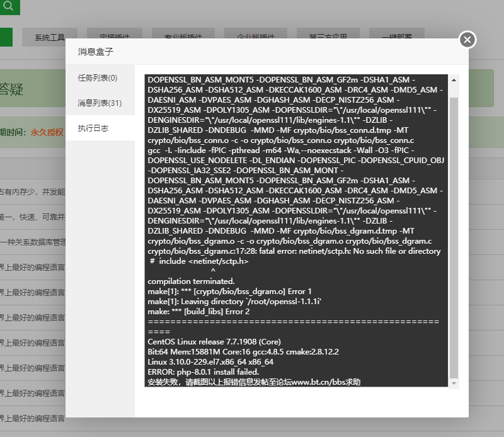Click the 'make: *** [build_libs] Error 2' line
Viewport: 504px width, 437px height.
click(198, 311)
